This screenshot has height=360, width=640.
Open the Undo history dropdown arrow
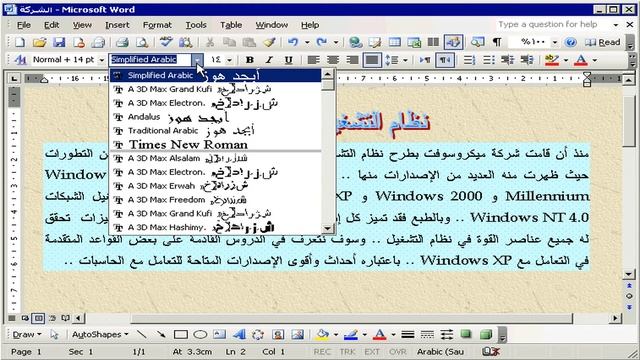tap(307, 42)
